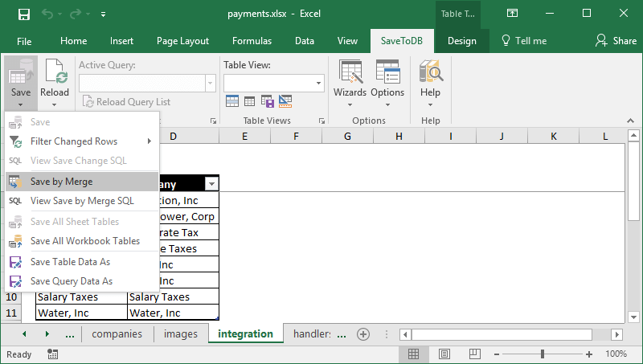Choose Save Table Data As

(82, 262)
